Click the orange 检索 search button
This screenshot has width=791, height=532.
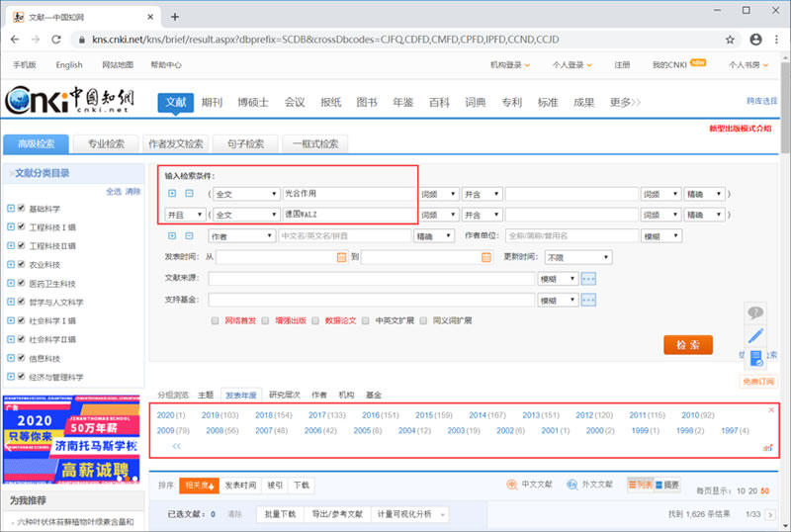[x=687, y=345]
